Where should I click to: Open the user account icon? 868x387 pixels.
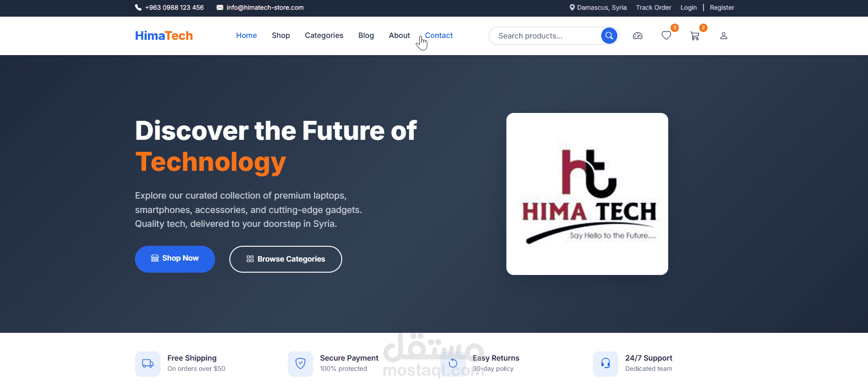click(x=724, y=36)
